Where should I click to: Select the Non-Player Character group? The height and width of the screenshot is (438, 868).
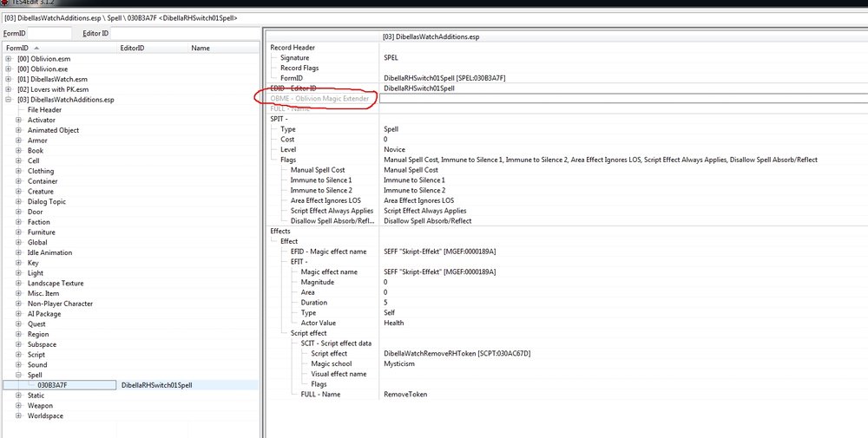tap(61, 304)
